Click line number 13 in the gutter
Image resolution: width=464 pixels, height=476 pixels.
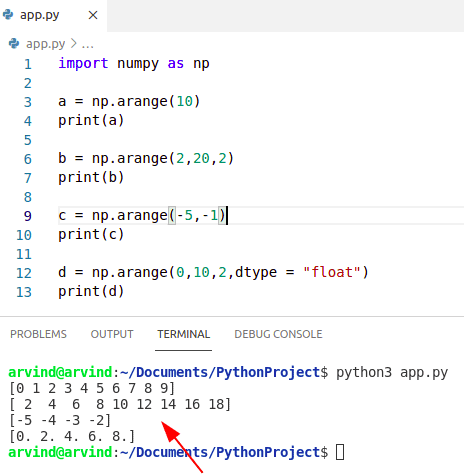tap(24, 292)
